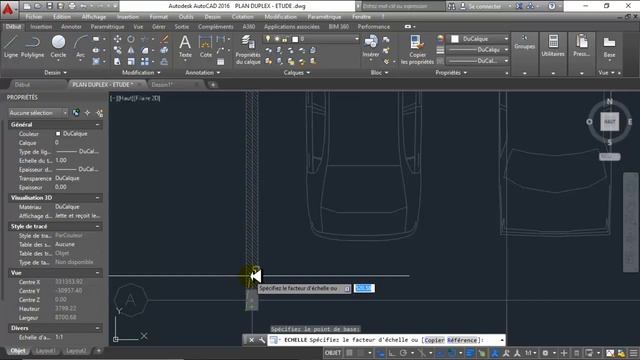Click the quick select icon in Propriétés palette
This screenshot has width=640, height=360.
[x=99, y=113]
